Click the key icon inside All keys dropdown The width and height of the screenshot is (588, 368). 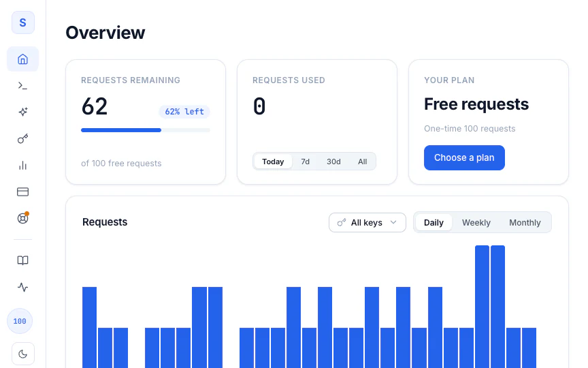point(341,223)
